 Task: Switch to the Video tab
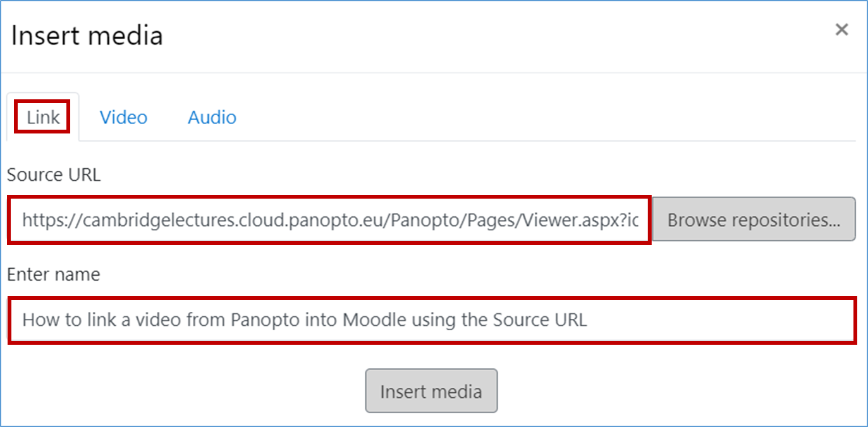[x=123, y=117]
